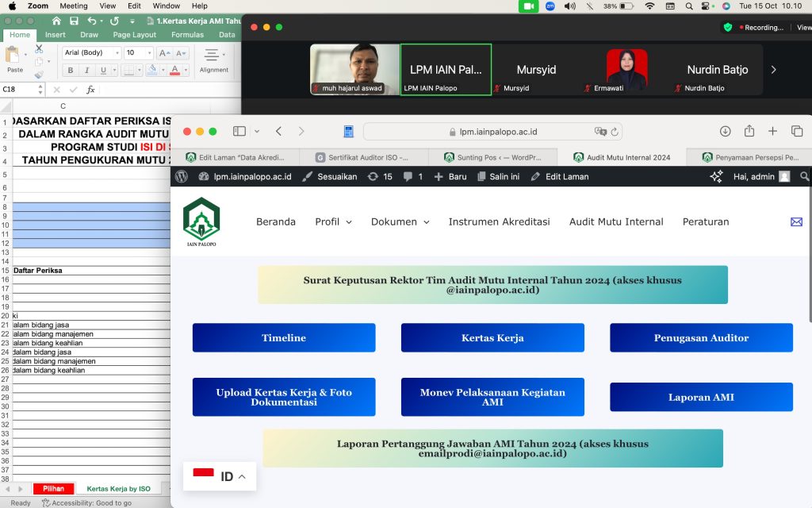Open a new Safari tab with plus icon

pos(772,131)
